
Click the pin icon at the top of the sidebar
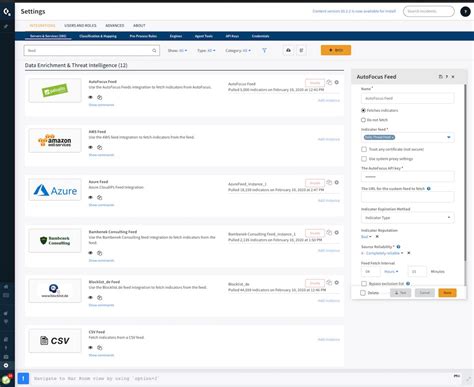coord(6,26)
